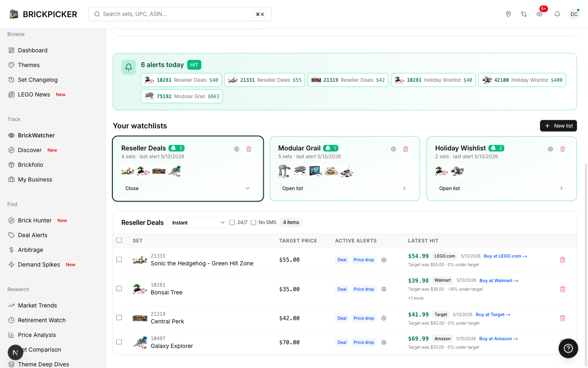The image size is (588, 368).
Task: Open settings gear on Holiday Wishlist card
Action: click(x=550, y=149)
